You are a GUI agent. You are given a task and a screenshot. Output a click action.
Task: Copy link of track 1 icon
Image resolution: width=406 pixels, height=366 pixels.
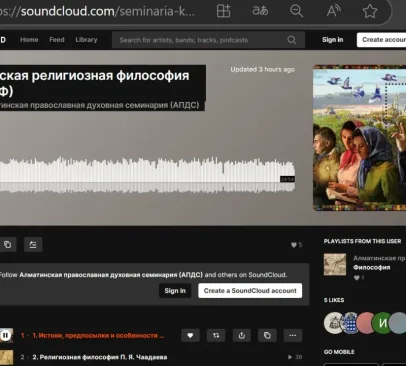click(267, 335)
